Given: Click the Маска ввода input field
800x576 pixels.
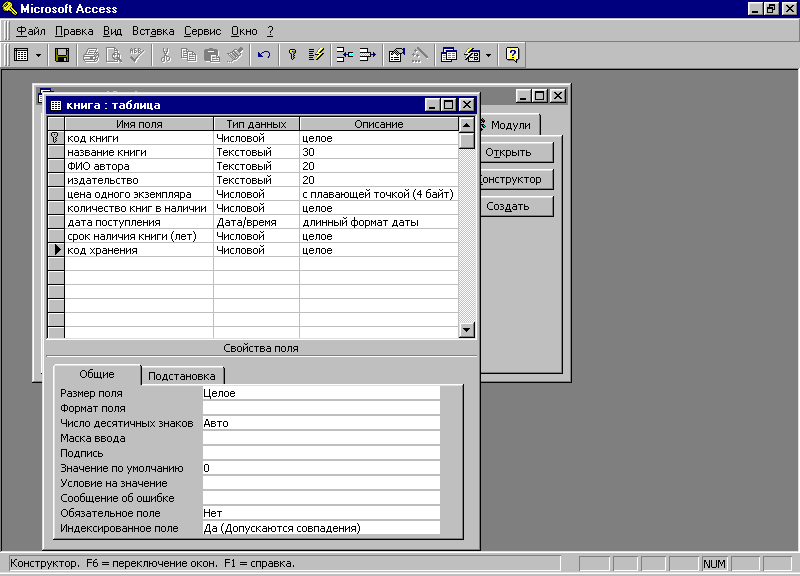Looking at the screenshot, I should (320, 438).
